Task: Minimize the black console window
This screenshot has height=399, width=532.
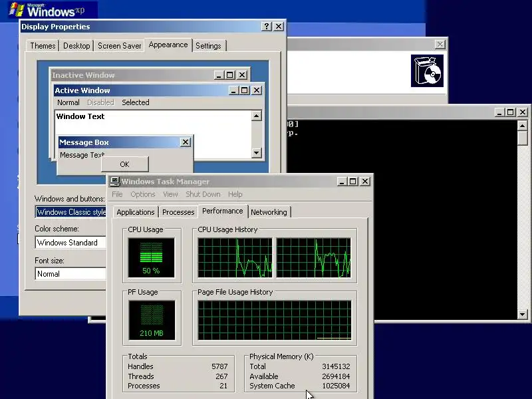Action: (499, 112)
